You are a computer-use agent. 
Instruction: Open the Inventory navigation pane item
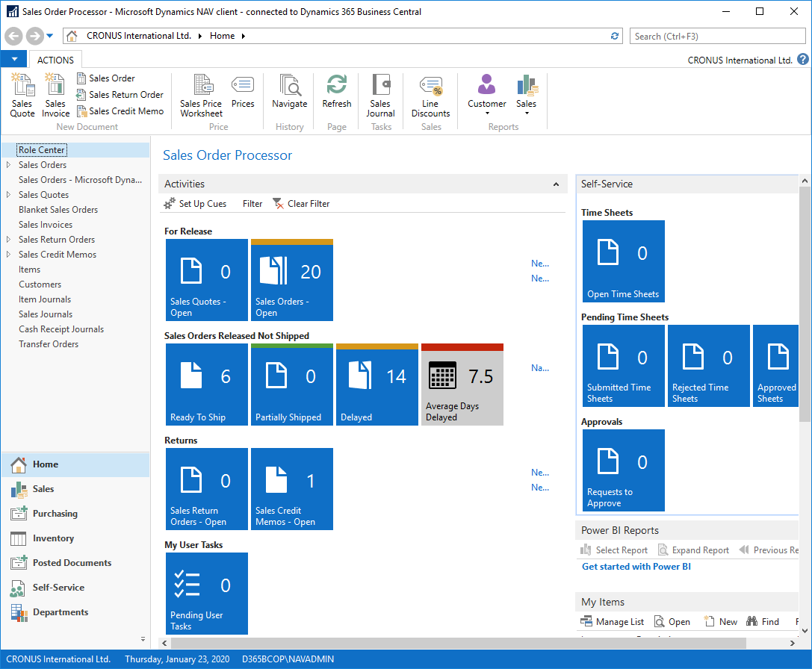pyautogui.click(x=53, y=538)
